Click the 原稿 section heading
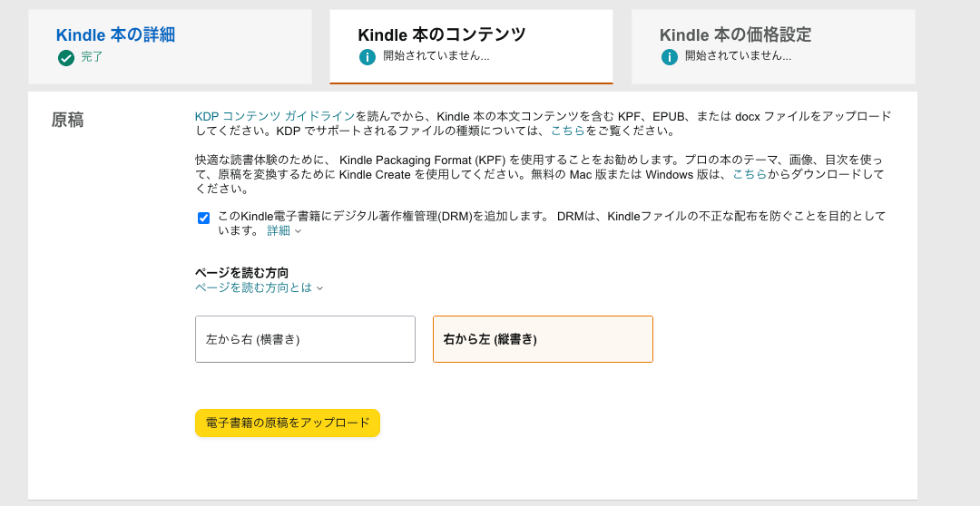980x506 pixels. (67, 120)
